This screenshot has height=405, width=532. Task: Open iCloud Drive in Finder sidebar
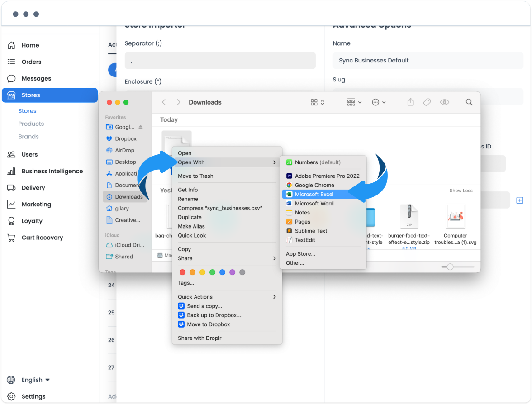point(129,245)
